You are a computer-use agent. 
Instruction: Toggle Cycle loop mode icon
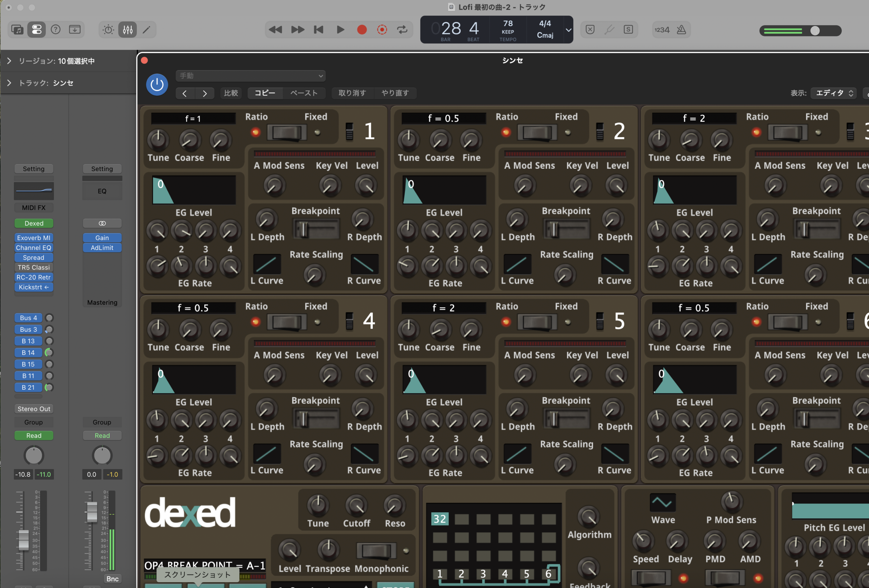point(402,30)
